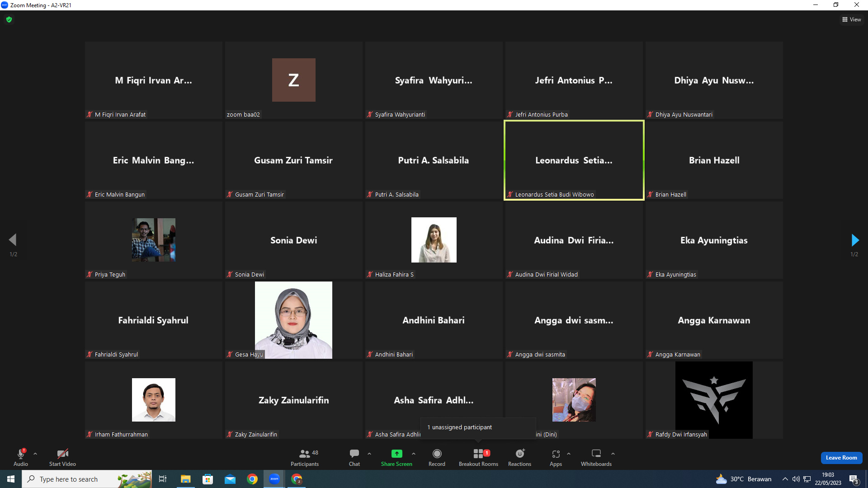Open the Participants panel
The image size is (868, 488).
[x=305, y=457]
